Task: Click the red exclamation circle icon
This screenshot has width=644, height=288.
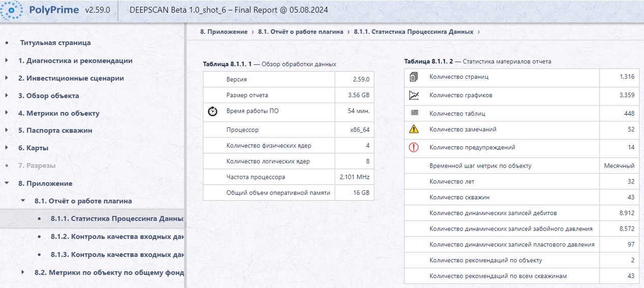Action: 414,147
